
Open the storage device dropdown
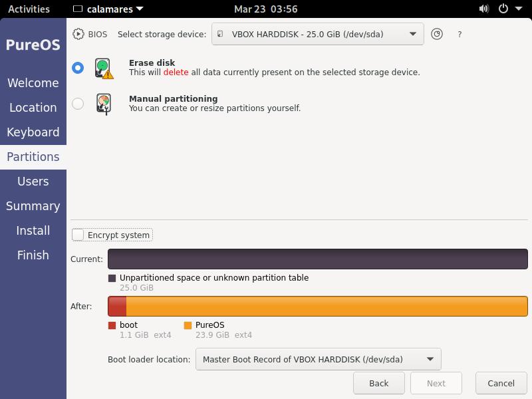tap(317, 34)
